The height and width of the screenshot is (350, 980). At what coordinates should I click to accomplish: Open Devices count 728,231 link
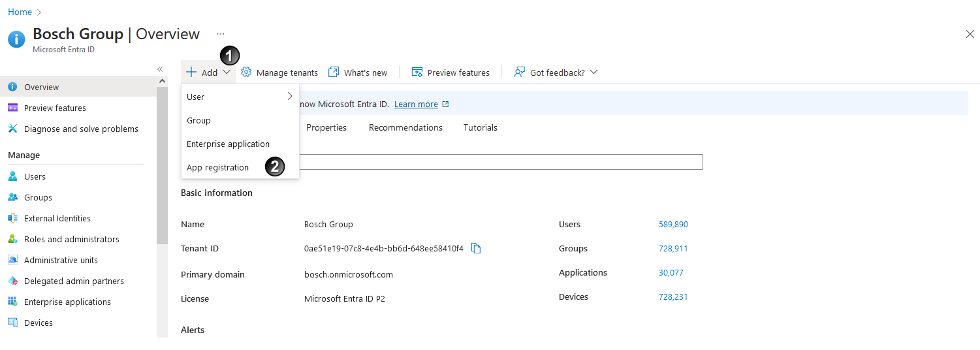pyautogui.click(x=673, y=296)
